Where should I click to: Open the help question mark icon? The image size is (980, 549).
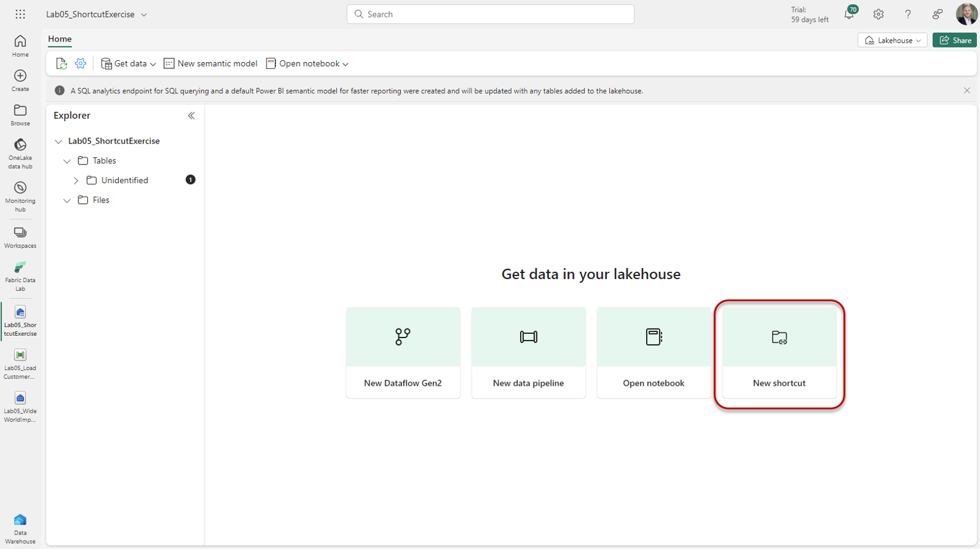[908, 14]
